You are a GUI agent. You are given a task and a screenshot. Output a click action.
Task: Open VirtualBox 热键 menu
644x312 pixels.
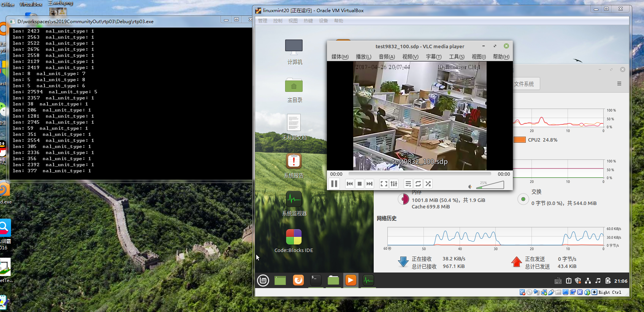[308, 21]
